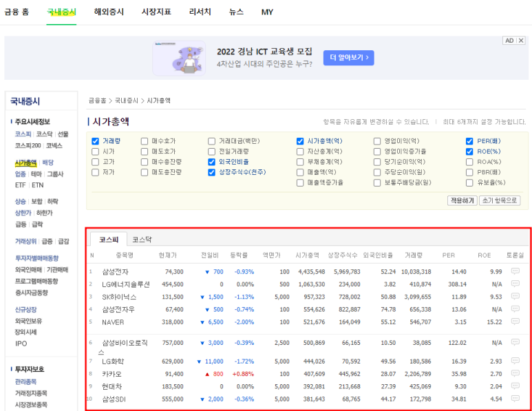Check the 고가 checkbox
Image resolution: width=532 pixels, height=411 pixels.
pyautogui.click(x=96, y=162)
